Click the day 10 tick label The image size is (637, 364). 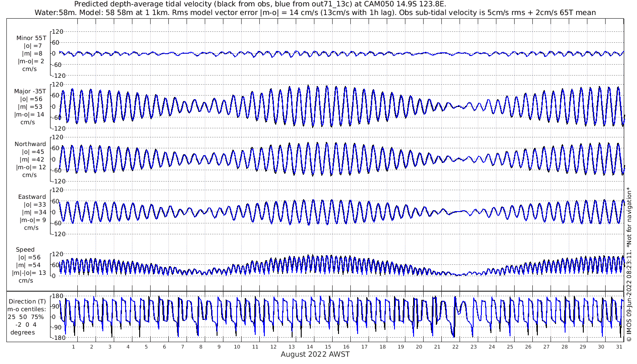click(x=237, y=346)
